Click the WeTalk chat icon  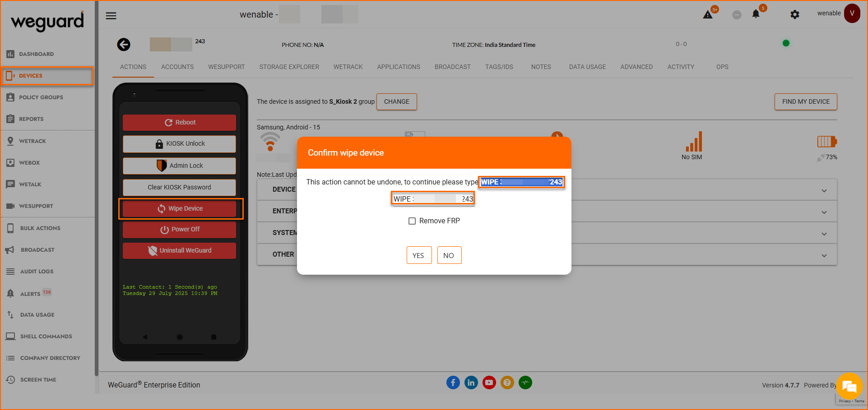coord(10,184)
